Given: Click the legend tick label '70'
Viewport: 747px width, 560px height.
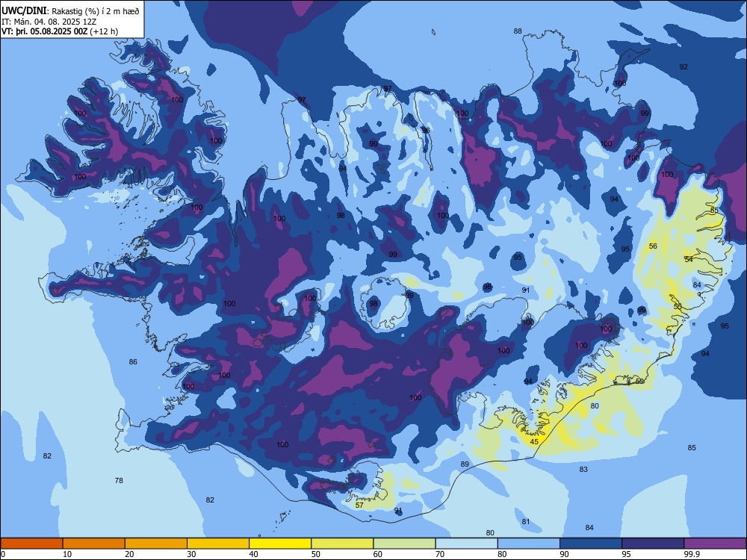Looking at the screenshot, I should [x=440, y=554].
